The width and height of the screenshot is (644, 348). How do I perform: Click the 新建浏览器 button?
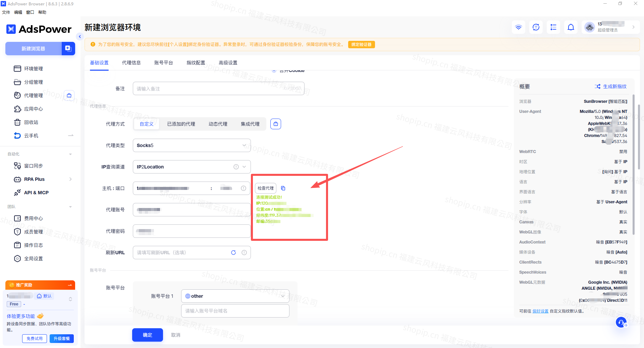click(x=34, y=49)
